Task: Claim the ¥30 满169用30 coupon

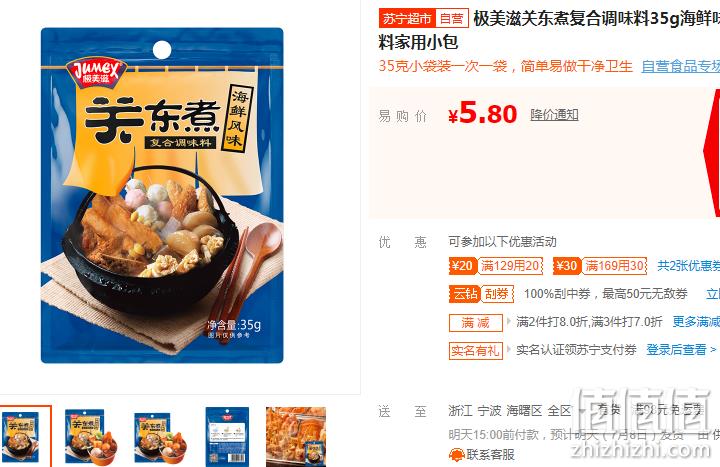Action: [600, 266]
